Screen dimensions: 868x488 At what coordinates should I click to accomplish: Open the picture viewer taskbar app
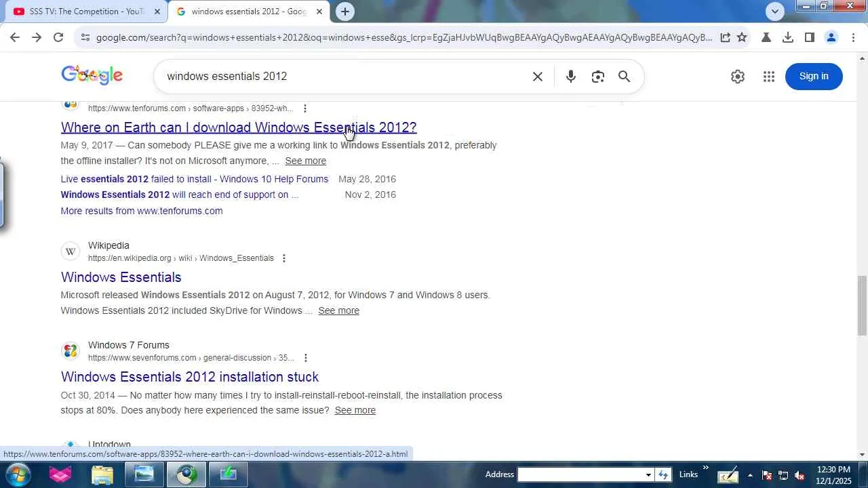144,474
